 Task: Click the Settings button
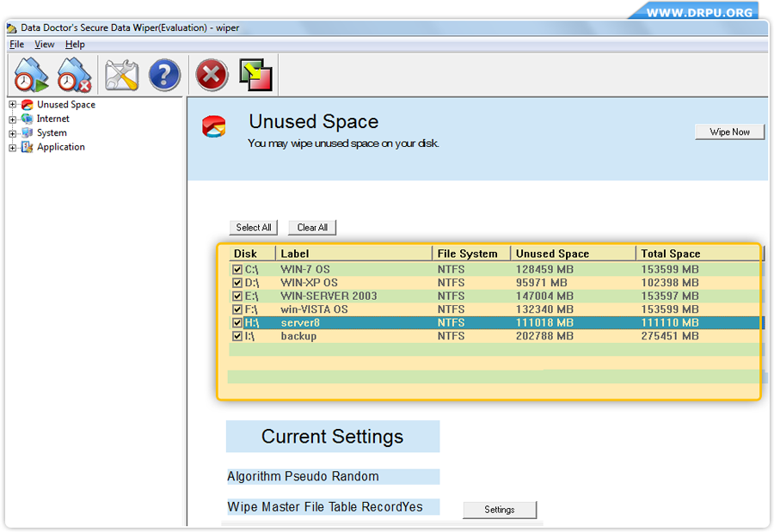click(x=500, y=510)
